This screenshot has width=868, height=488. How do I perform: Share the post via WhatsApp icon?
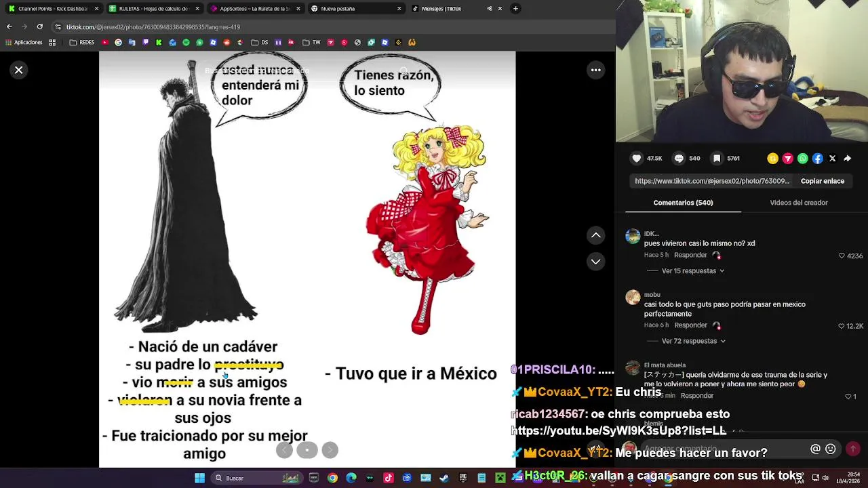803,158
